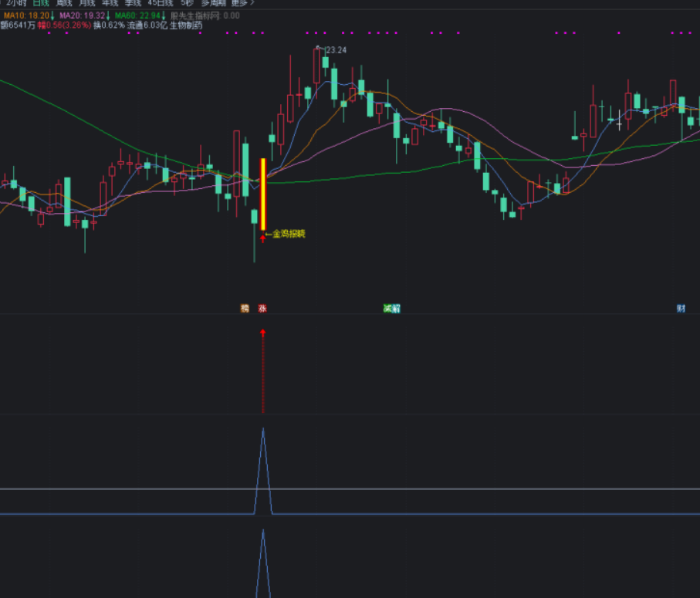
Task: Click the blue spike peak in sub-indicator
Action: point(263,430)
